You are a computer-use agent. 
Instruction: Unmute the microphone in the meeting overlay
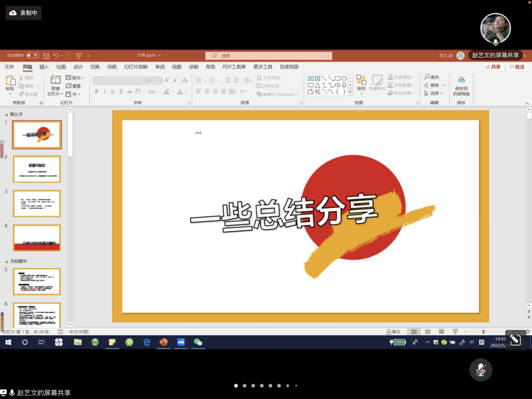pos(481,370)
